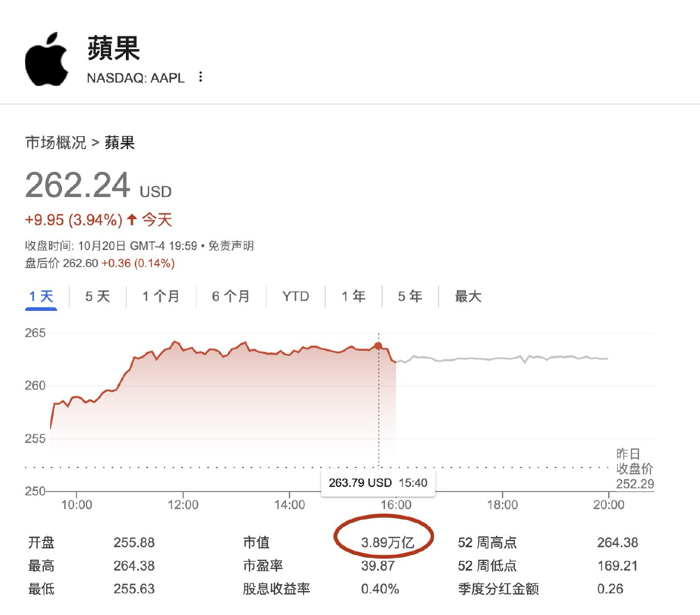Click the Apple logo icon
This screenshot has width=700, height=615.
(46, 59)
